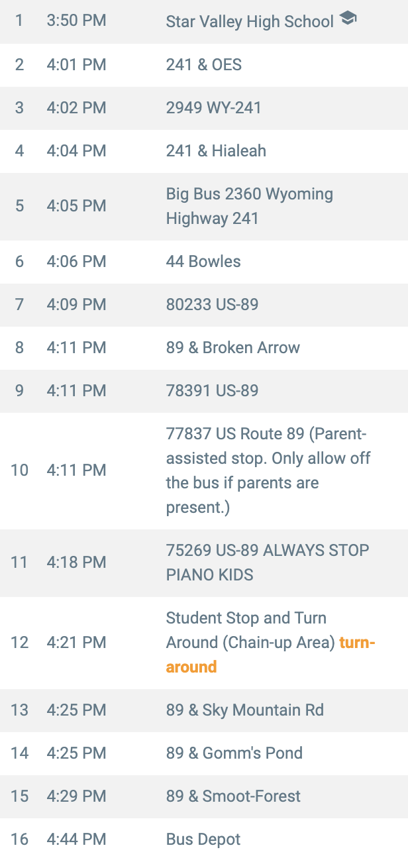Select the 89 & Broken Arrow stop

232,348
